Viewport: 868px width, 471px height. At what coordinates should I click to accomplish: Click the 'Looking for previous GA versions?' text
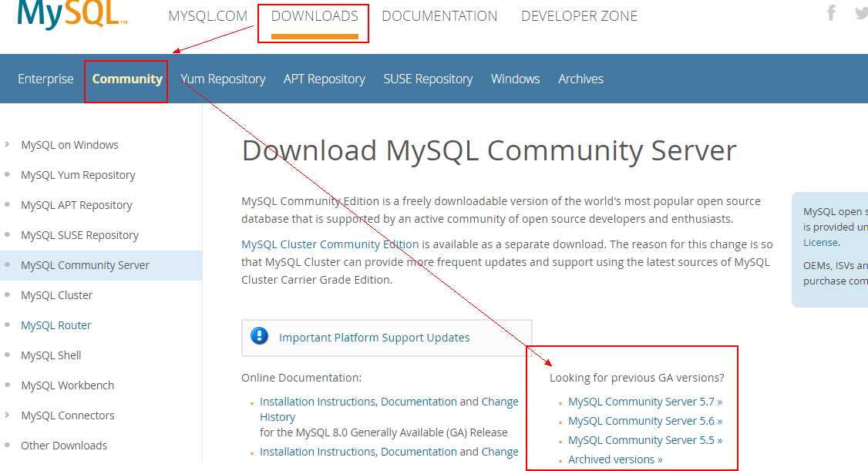(637, 378)
